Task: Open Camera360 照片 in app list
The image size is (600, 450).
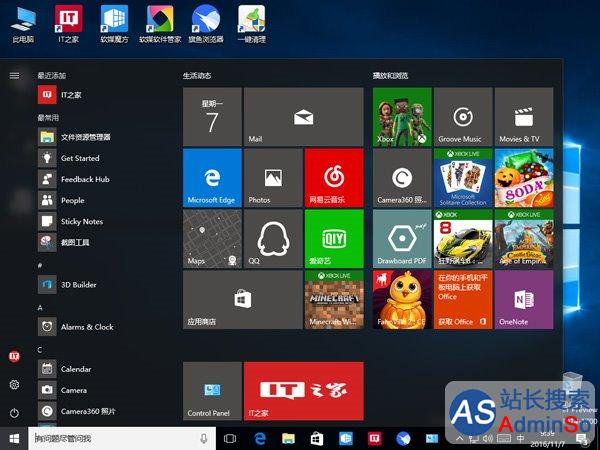Action: [101, 411]
